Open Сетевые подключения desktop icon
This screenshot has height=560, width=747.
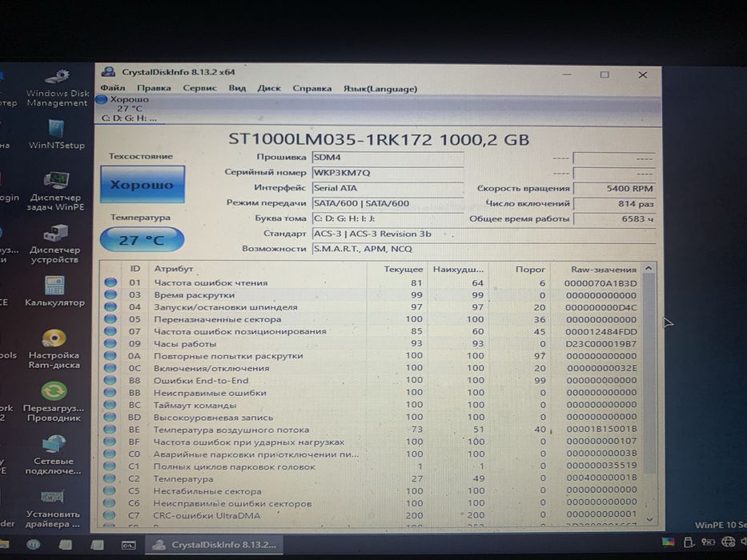pyautogui.click(x=53, y=454)
